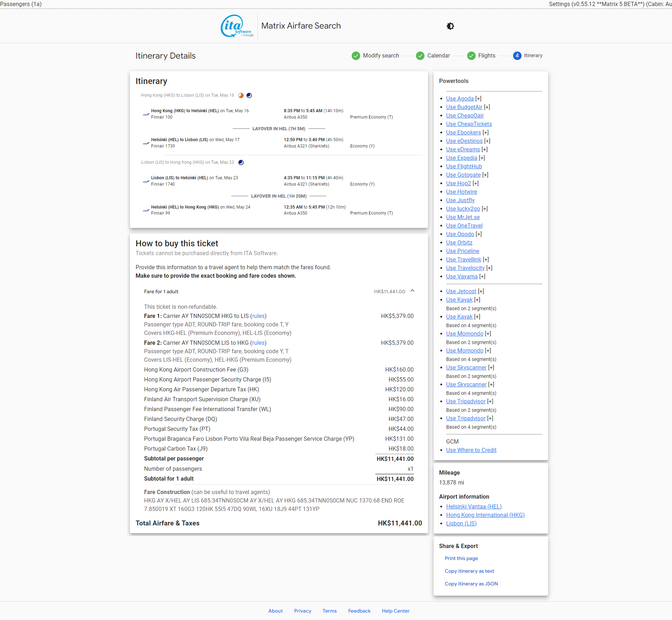
Task: Click the overnight moon icon on the HKG-LIS heading
Action: (249, 95)
